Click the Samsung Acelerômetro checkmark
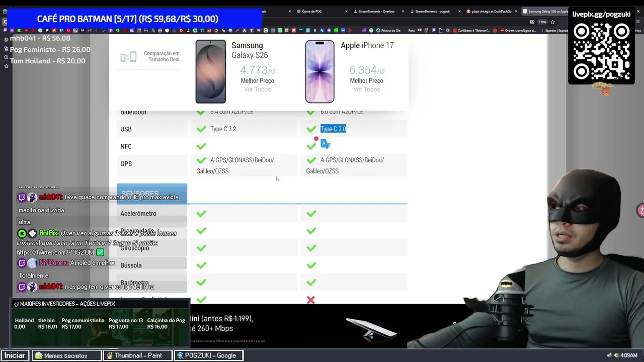Screen dimensions: 644x362 [x=201, y=214]
